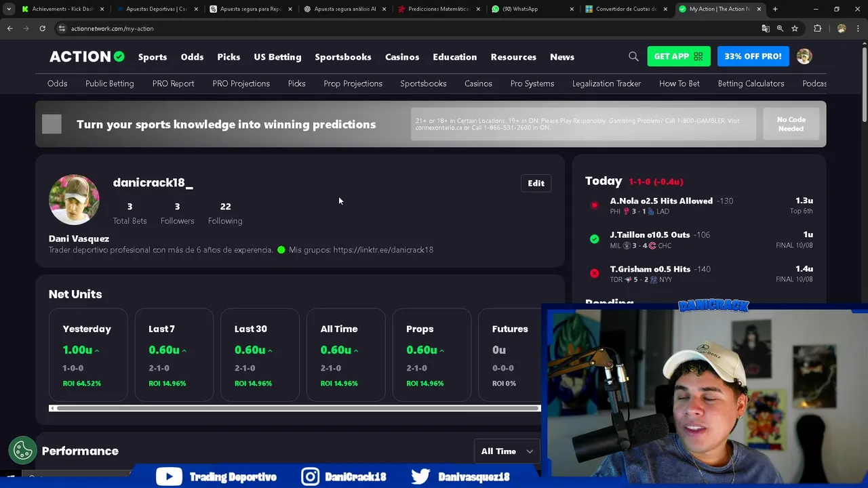This screenshot has height=488, width=868.
Task: Open the US Betting menu
Action: click(277, 57)
